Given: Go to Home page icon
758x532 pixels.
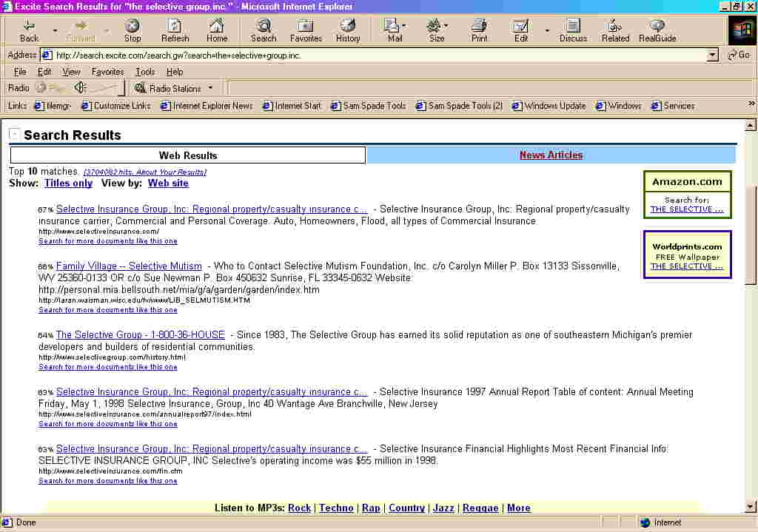Looking at the screenshot, I should tap(217, 27).
